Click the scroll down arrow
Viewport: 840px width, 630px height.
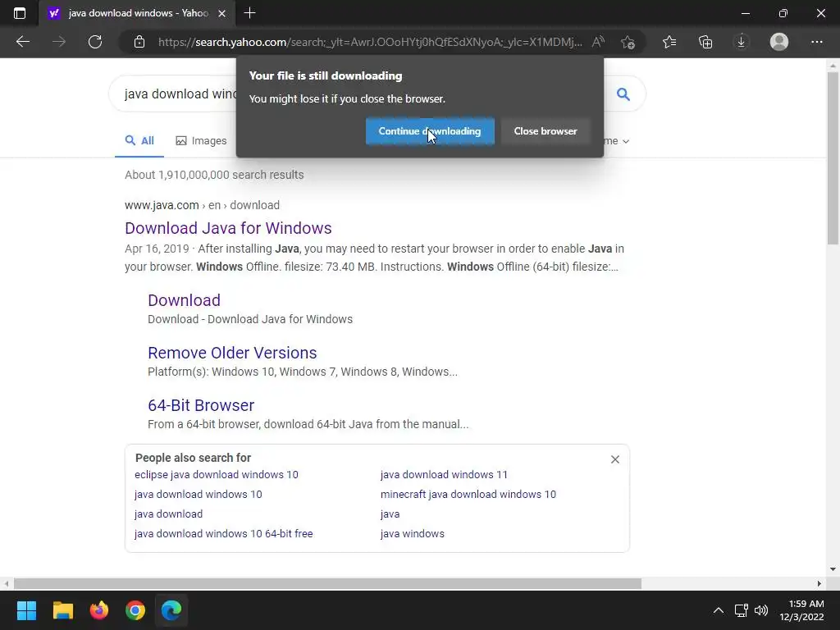point(833,569)
